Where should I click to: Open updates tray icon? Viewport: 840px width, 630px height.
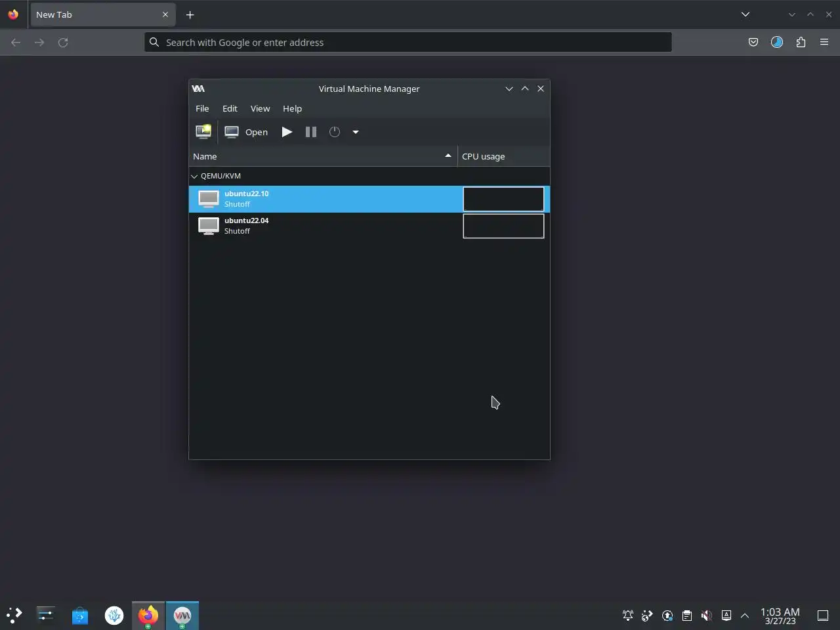pyautogui.click(x=667, y=615)
